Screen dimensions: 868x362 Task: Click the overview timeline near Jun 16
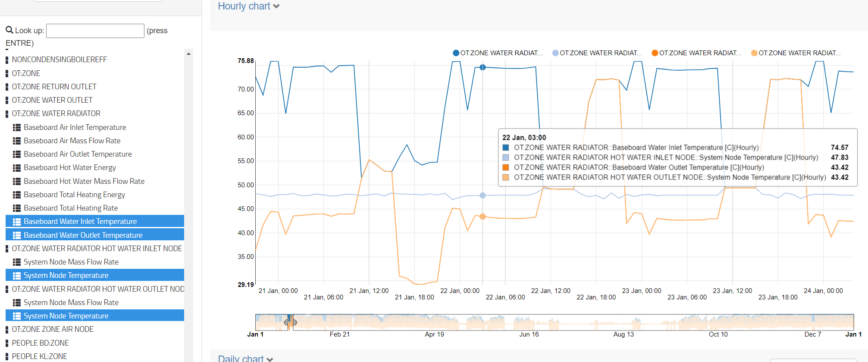click(529, 322)
